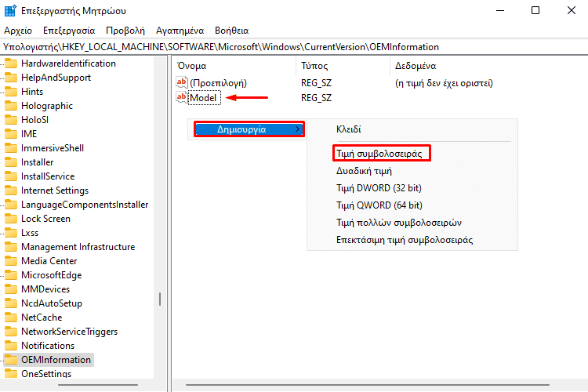Select the NetworkServiceTriggers key
Image resolution: width=588 pixels, height=392 pixels.
[x=69, y=332]
